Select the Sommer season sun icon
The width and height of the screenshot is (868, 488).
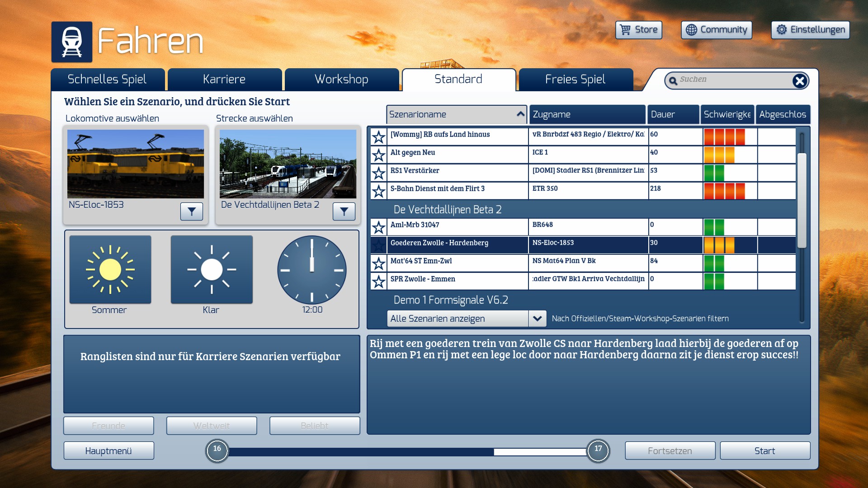click(x=110, y=270)
